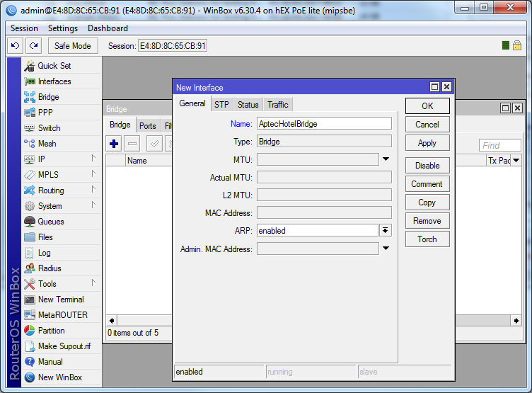Open Queues icon in sidebar
Screen dimensions: 532x393
(x=30, y=222)
